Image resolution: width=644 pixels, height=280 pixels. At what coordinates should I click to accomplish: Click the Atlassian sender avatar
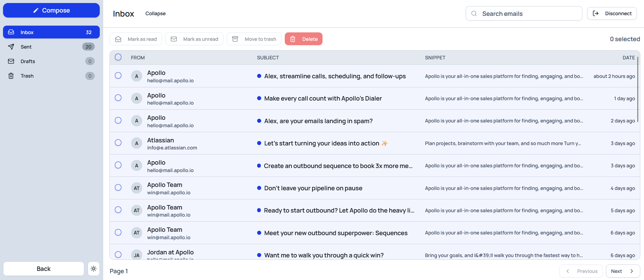(x=136, y=143)
